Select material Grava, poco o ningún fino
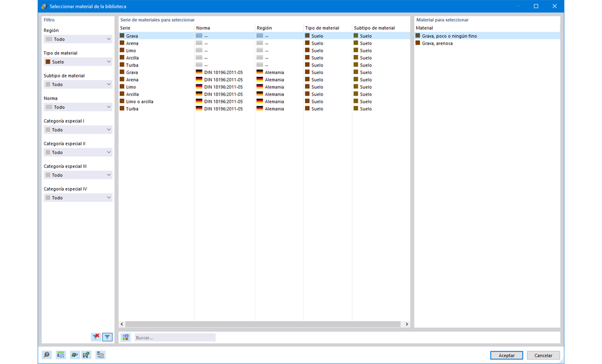 tap(487, 36)
